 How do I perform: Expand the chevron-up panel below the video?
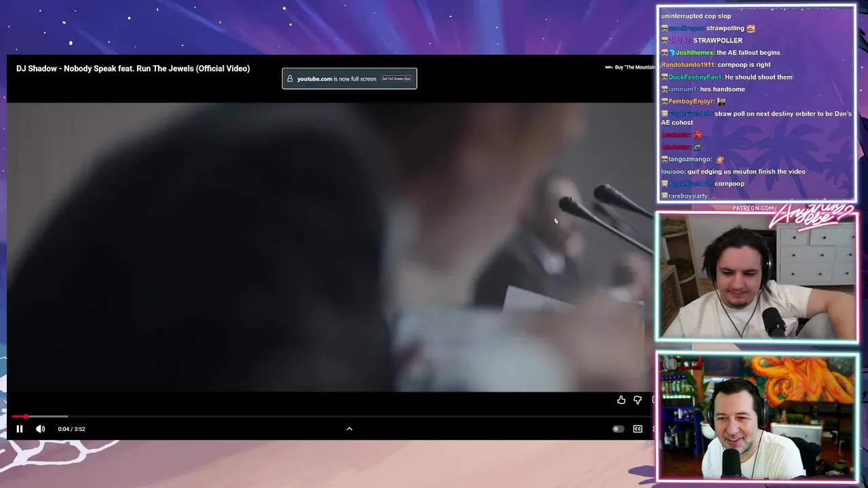click(349, 429)
